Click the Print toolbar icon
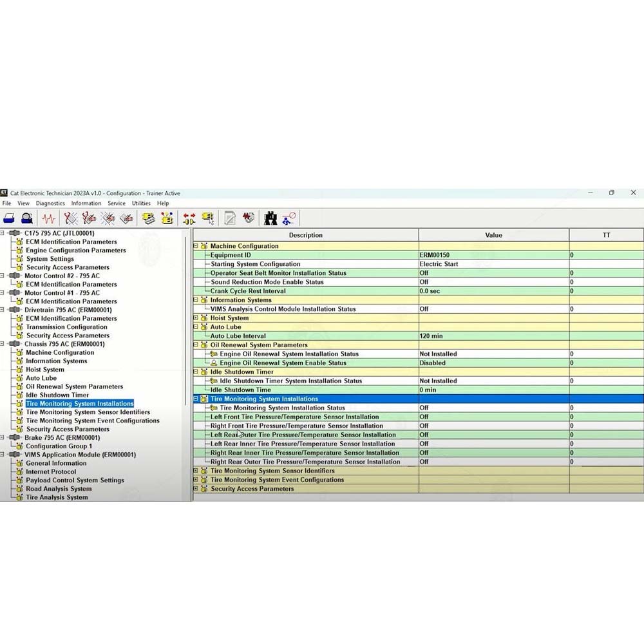 (9, 218)
